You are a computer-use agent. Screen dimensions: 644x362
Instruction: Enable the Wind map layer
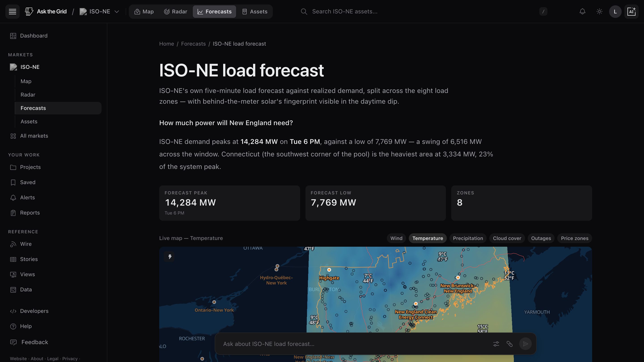(396, 238)
